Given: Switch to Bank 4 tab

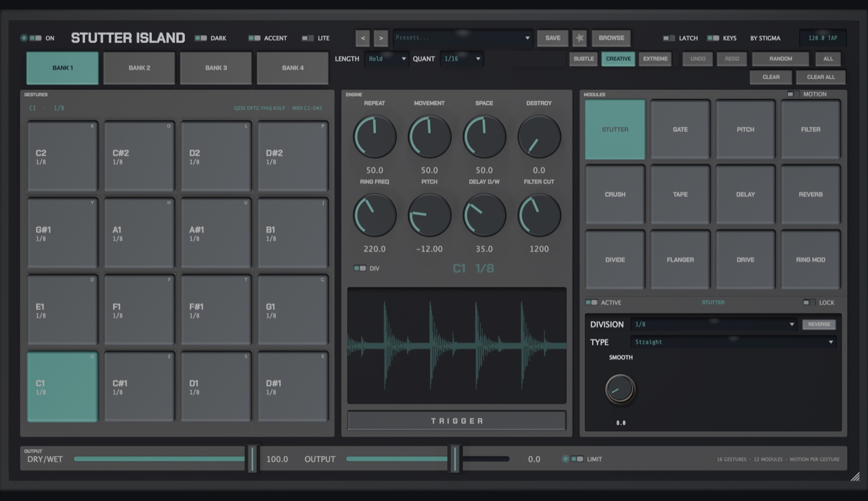Looking at the screenshot, I should coord(293,68).
